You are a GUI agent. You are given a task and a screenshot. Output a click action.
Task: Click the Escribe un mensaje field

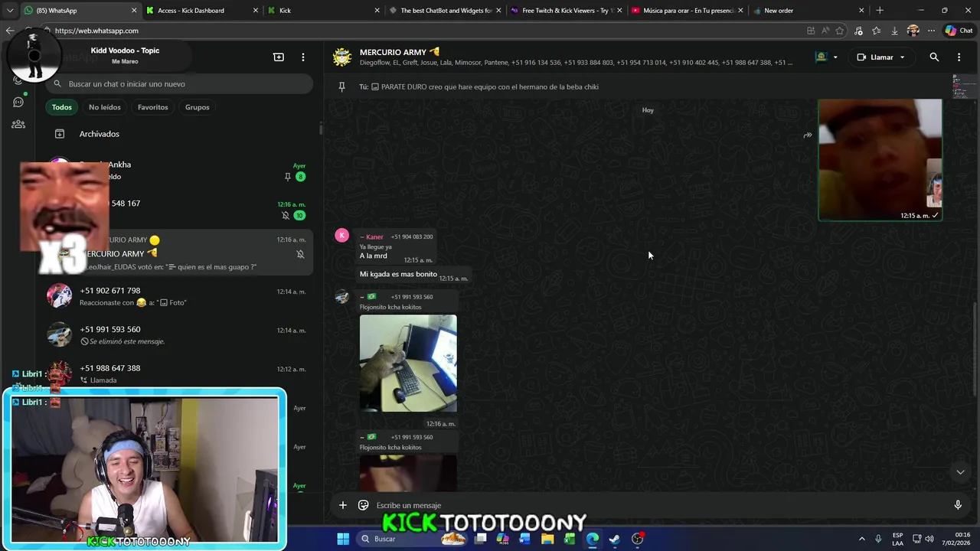point(658,505)
